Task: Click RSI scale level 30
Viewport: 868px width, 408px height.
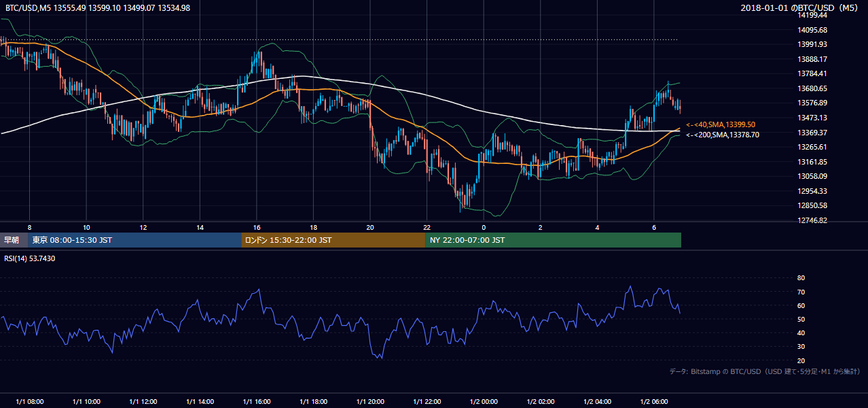Action: [801, 347]
